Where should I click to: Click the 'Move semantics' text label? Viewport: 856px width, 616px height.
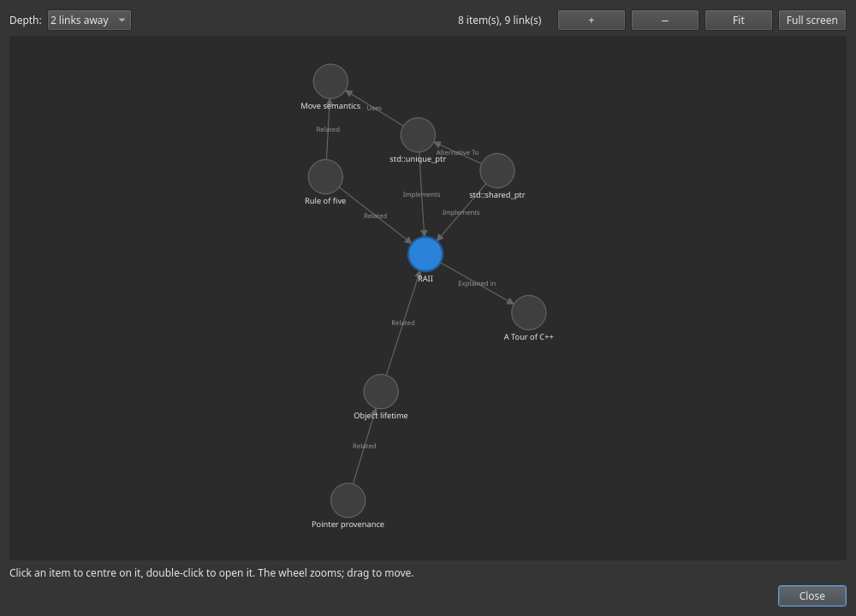(330, 106)
